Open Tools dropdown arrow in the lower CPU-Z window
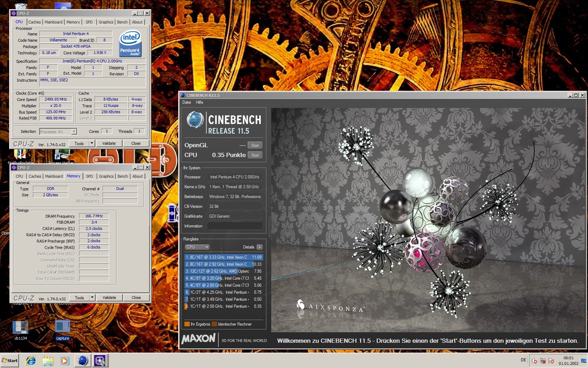The image size is (588, 368). (92, 298)
